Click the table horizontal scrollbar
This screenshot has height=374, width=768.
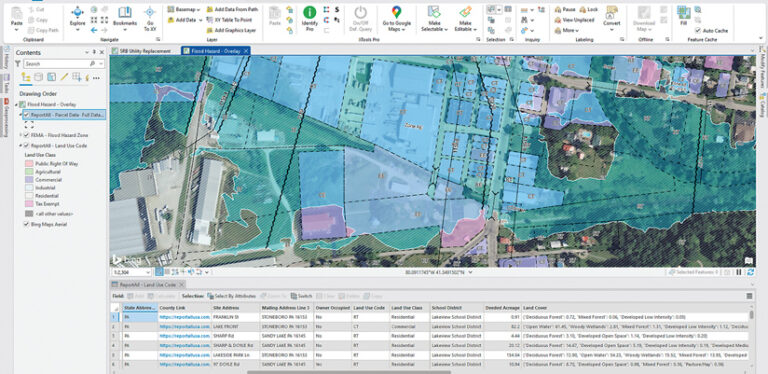(350, 372)
